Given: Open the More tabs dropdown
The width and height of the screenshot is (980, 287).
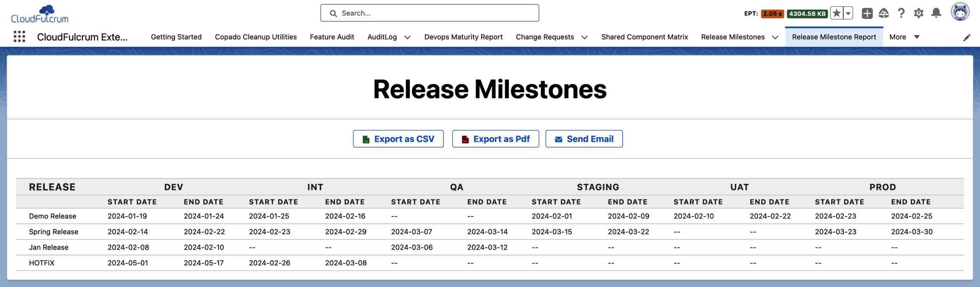Looking at the screenshot, I should pos(904,37).
